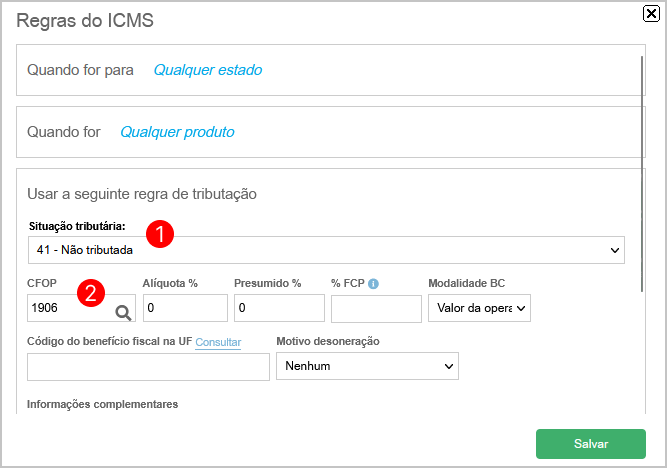This screenshot has width=667, height=468.
Task: Close the Regras do ICMS dialog
Action: click(651, 14)
